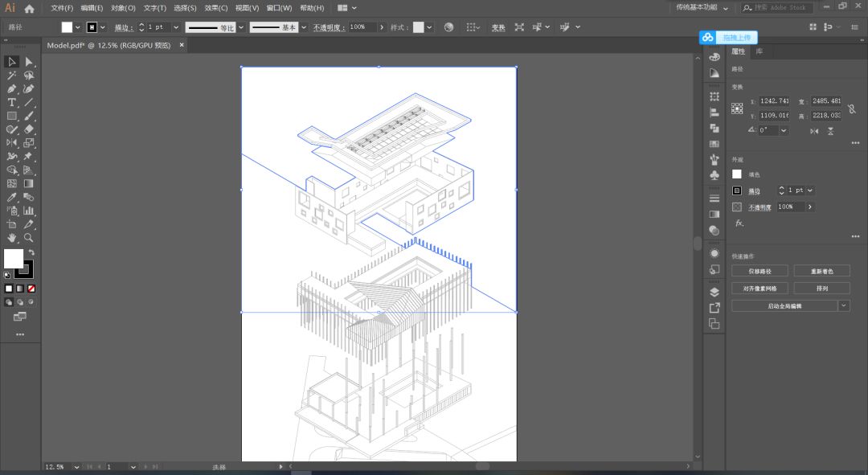Select the Puppet Warp pin tool
Image resolution: width=868 pixels, height=475 pixels.
29,157
